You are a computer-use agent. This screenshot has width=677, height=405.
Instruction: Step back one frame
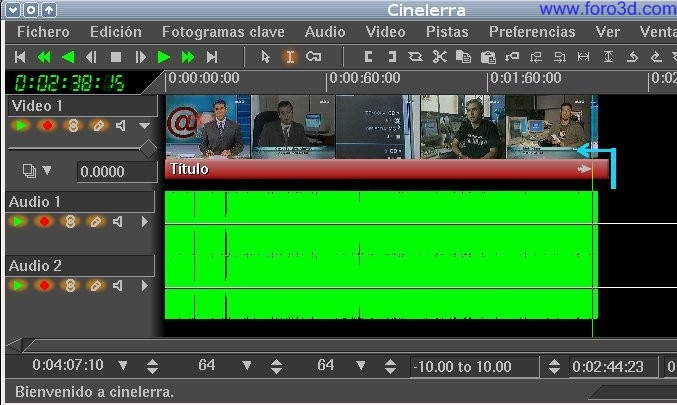coord(91,57)
